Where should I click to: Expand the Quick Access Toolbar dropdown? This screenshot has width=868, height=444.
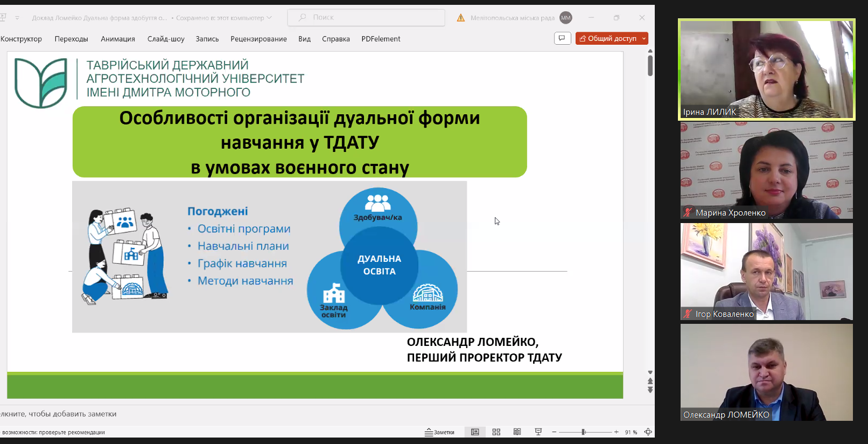(17, 18)
